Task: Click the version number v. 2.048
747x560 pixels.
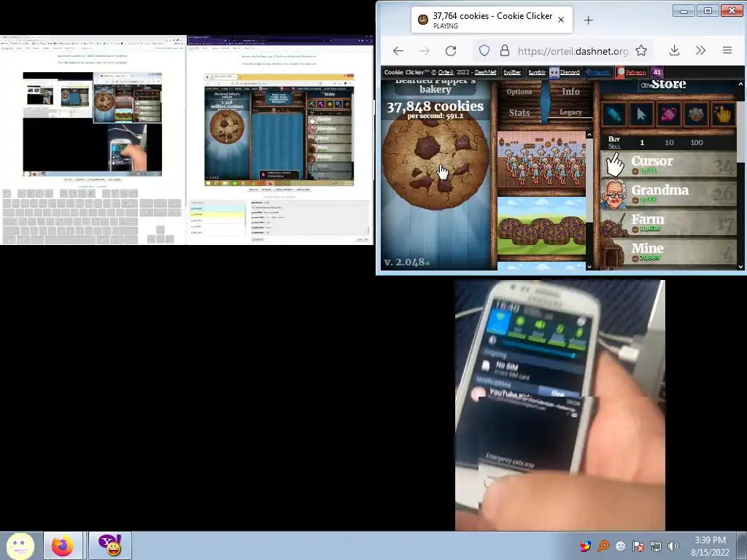Action: 404,262
